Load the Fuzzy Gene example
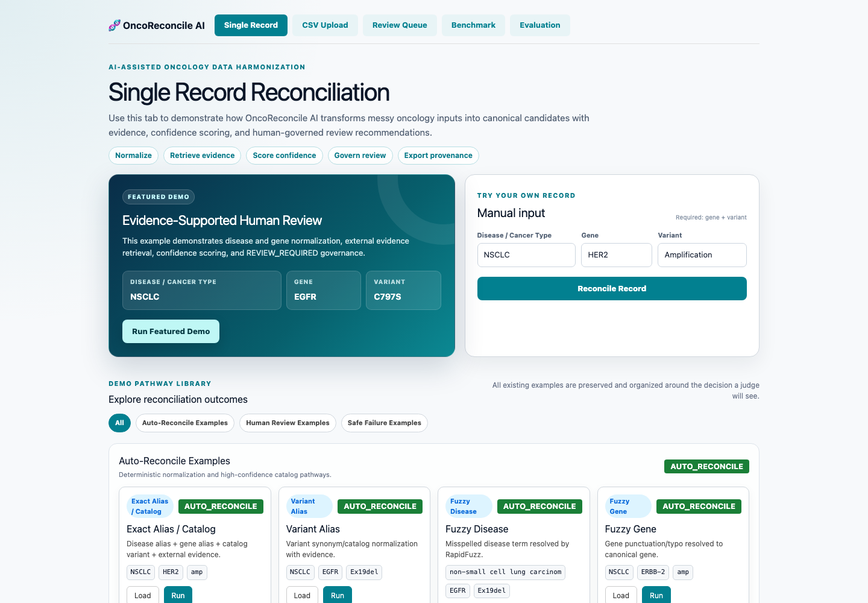 [x=621, y=595]
